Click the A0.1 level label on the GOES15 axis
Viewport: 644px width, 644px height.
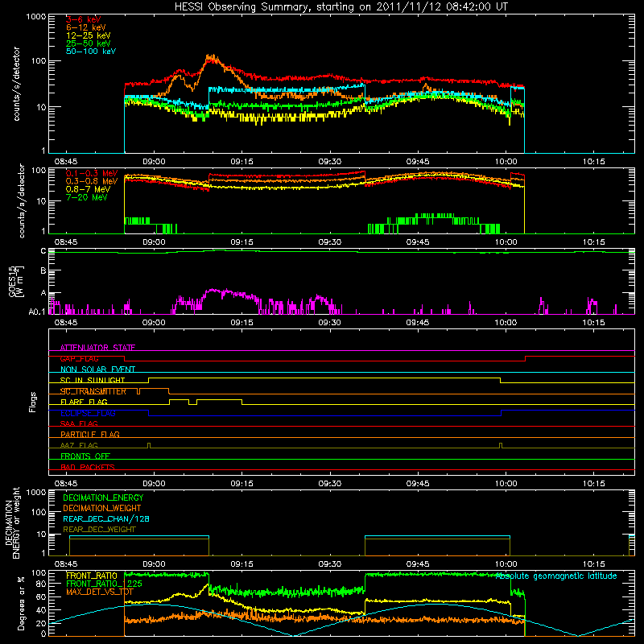tap(37, 312)
